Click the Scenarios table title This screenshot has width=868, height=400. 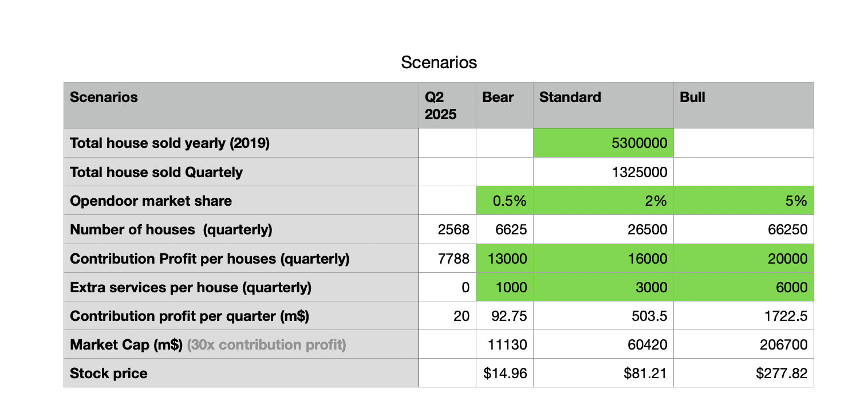click(x=439, y=62)
